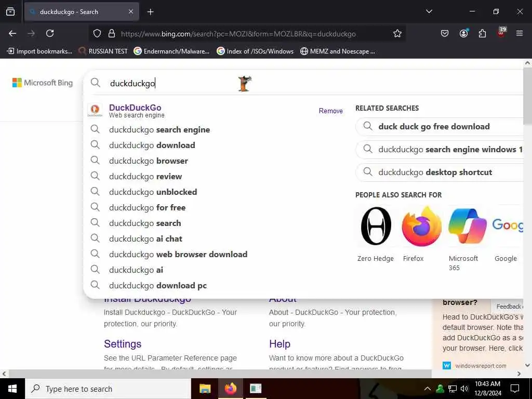The image size is (532, 399).
Task: Select suggestion duckduckgo review
Action: [145, 177]
